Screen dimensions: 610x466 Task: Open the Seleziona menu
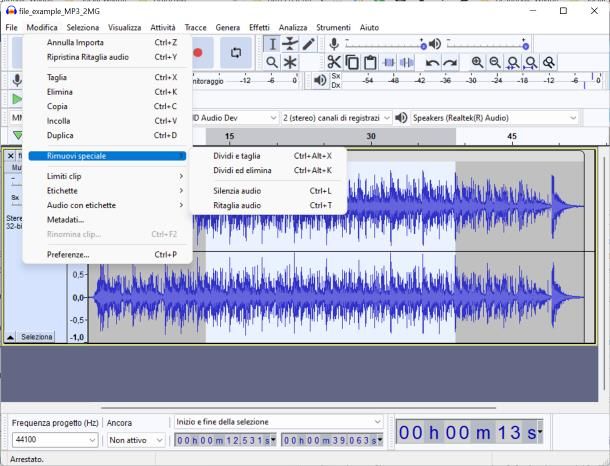pos(82,28)
